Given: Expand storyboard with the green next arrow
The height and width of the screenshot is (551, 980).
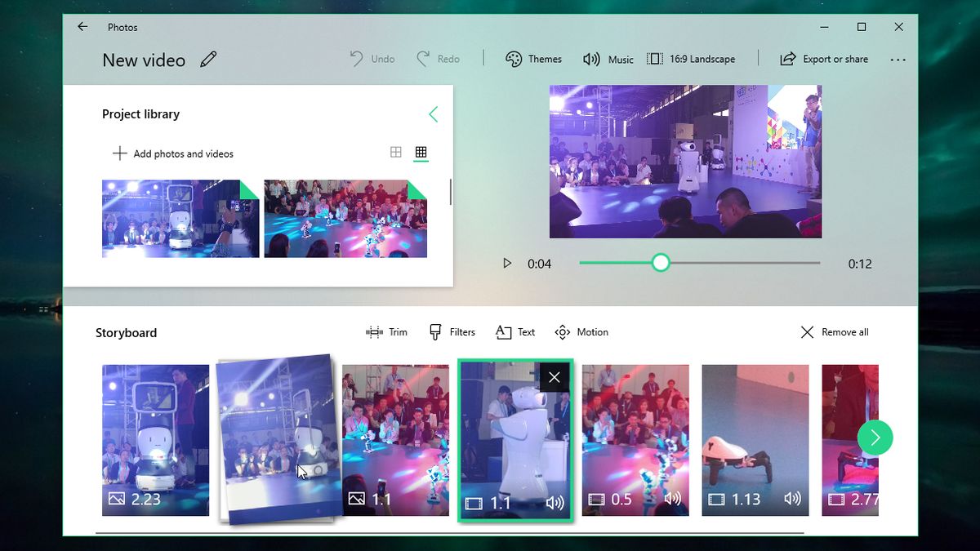Looking at the screenshot, I should pyautogui.click(x=875, y=438).
